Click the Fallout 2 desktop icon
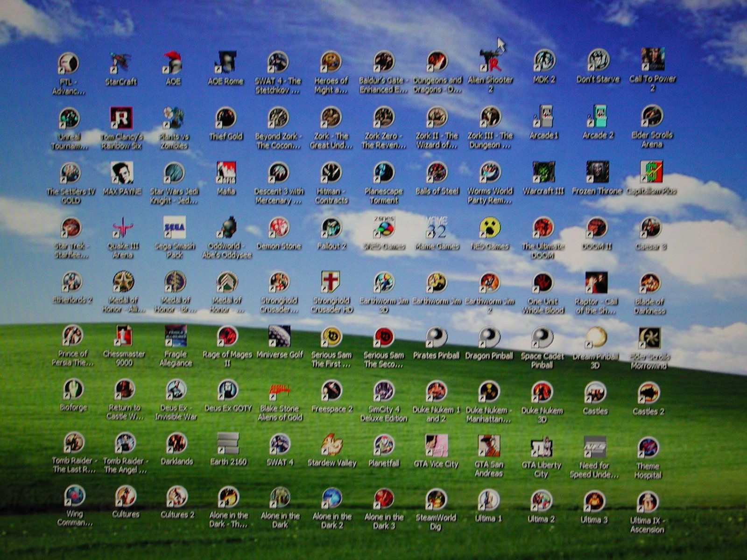 click(331, 228)
